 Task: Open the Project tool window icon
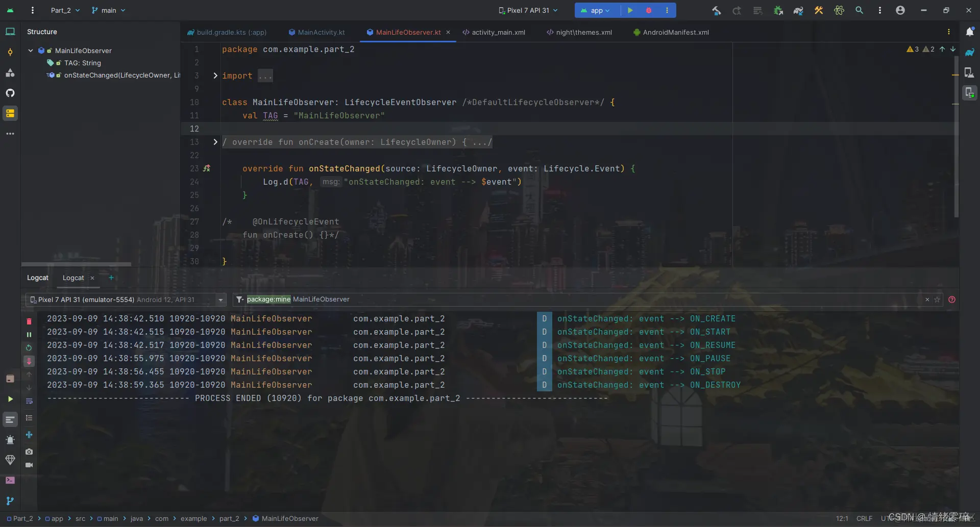10,32
